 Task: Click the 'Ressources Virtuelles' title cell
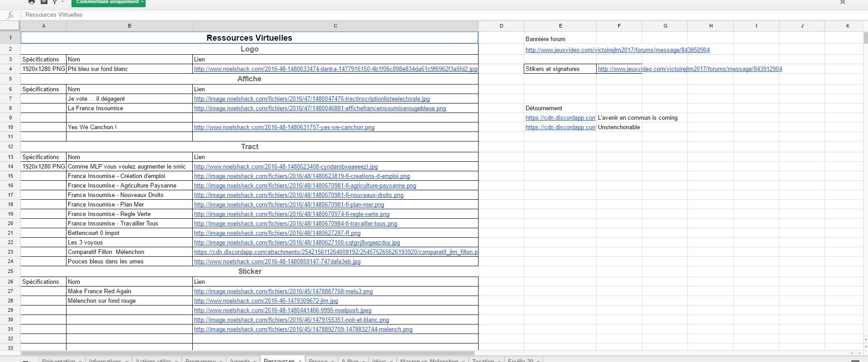pos(249,38)
